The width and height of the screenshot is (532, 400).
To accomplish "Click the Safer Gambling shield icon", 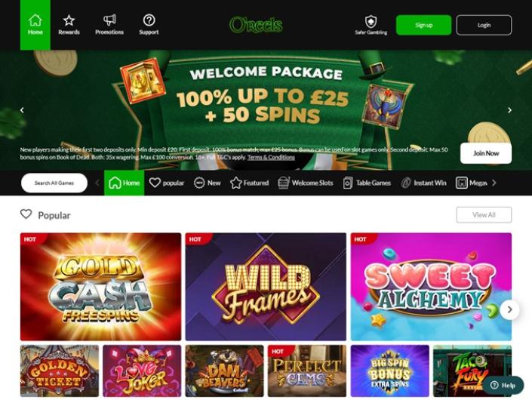I will pos(371,21).
